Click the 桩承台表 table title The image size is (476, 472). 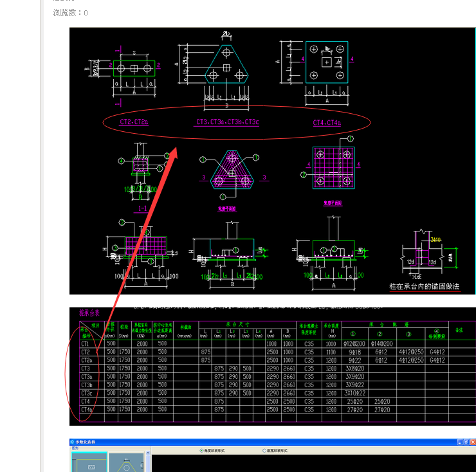[x=89, y=313]
